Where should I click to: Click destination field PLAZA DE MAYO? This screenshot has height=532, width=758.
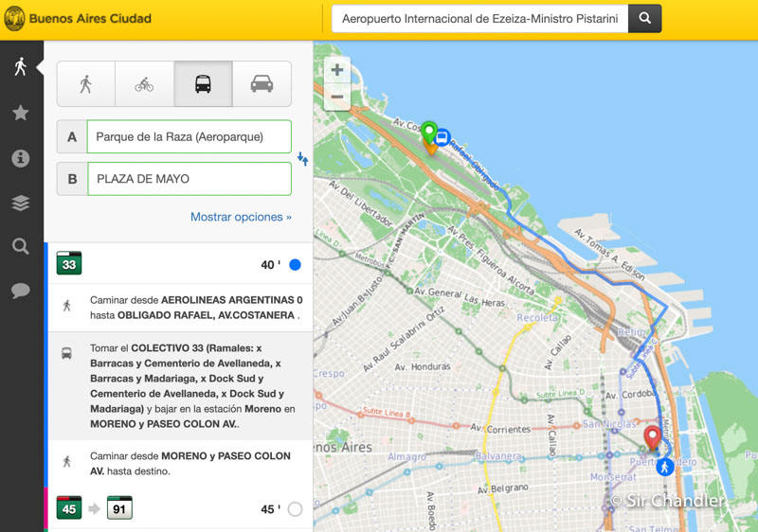click(x=189, y=179)
